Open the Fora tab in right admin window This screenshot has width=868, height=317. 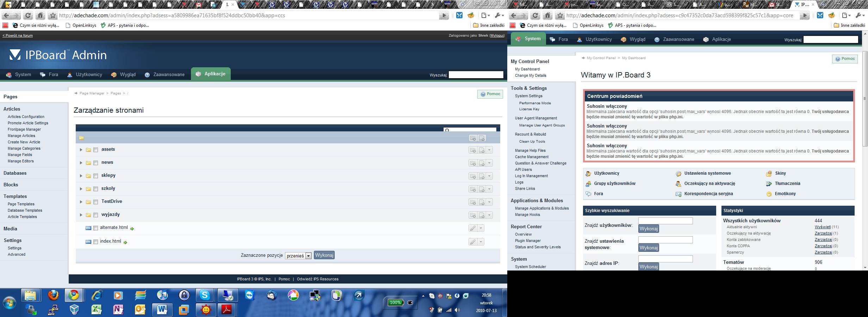[559, 39]
